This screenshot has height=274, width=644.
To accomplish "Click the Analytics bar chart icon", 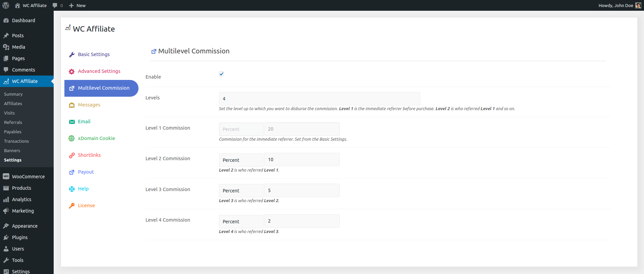I will click(6, 199).
